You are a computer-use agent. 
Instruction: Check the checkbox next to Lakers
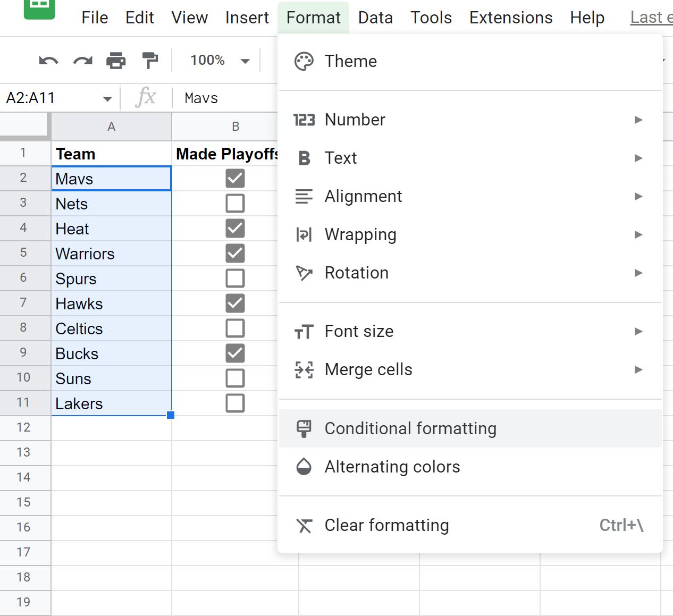235,403
